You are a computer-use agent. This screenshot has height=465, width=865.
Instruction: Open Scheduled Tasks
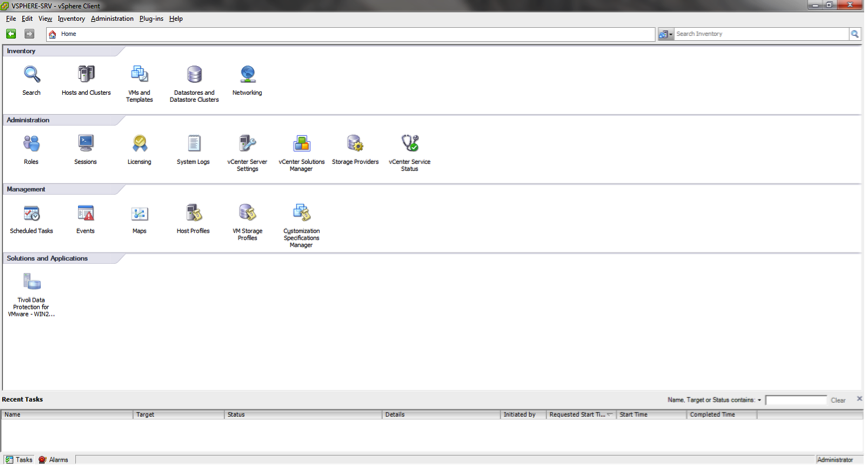tap(31, 213)
